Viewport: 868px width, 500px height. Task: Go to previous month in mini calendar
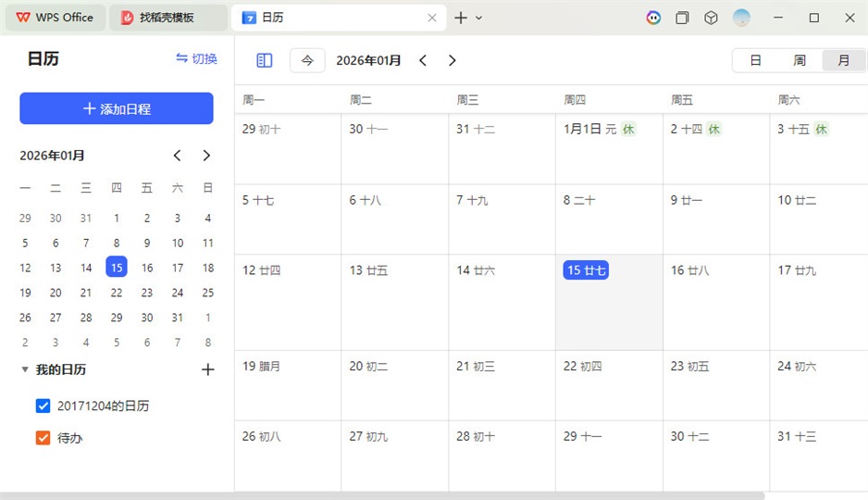point(178,156)
